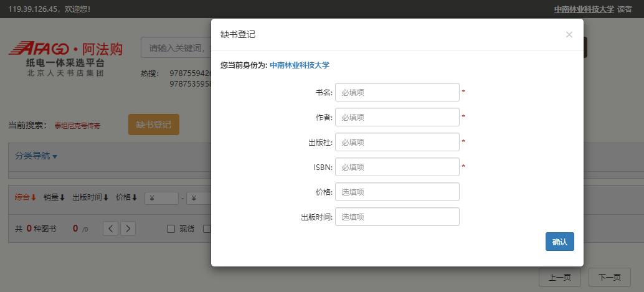Image resolution: width=644 pixels, height=292 pixels.
Task: Sort by 出版时间 in the sort bar
Action: (90, 197)
